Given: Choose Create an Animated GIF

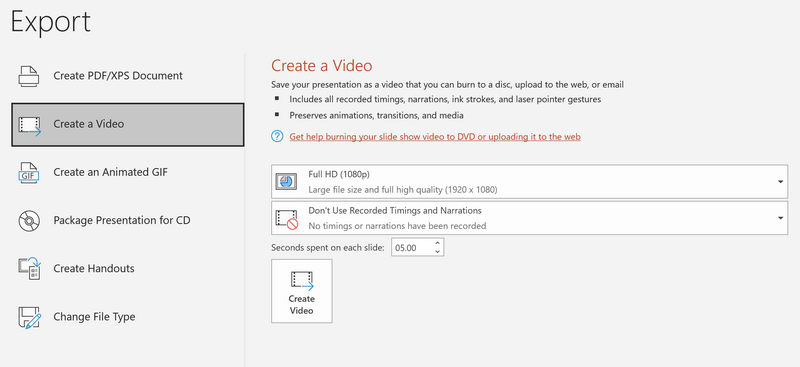Looking at the screenshot, I should click(128, 173).
